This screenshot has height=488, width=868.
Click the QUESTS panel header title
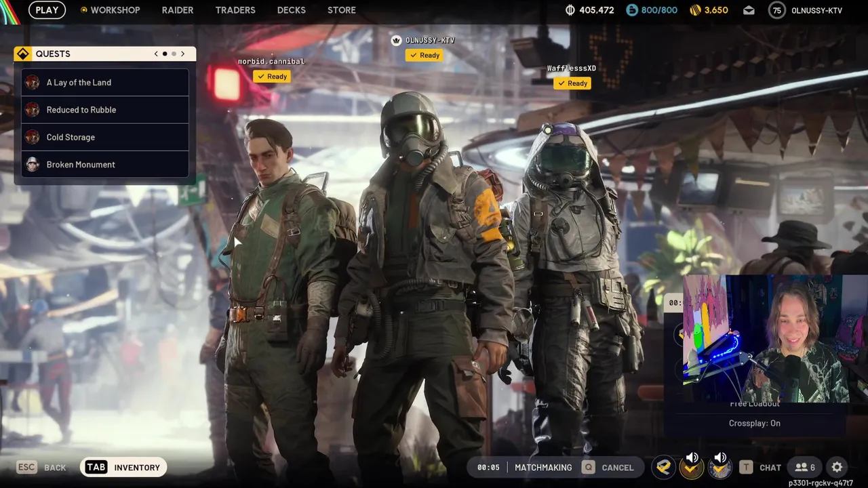click(x=53, y=54)
